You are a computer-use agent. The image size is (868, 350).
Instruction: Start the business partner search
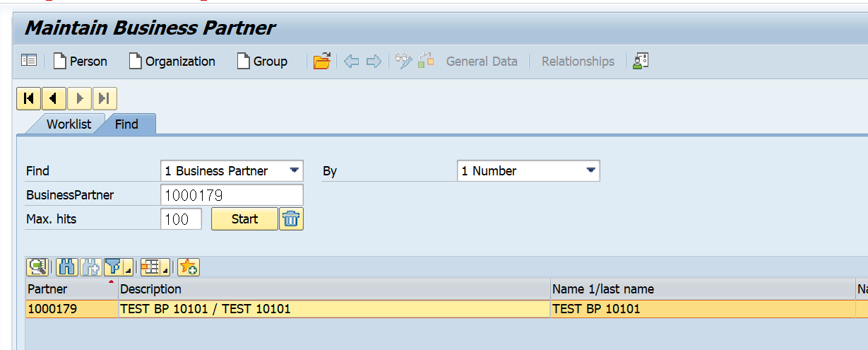click(x=244, y=219)
